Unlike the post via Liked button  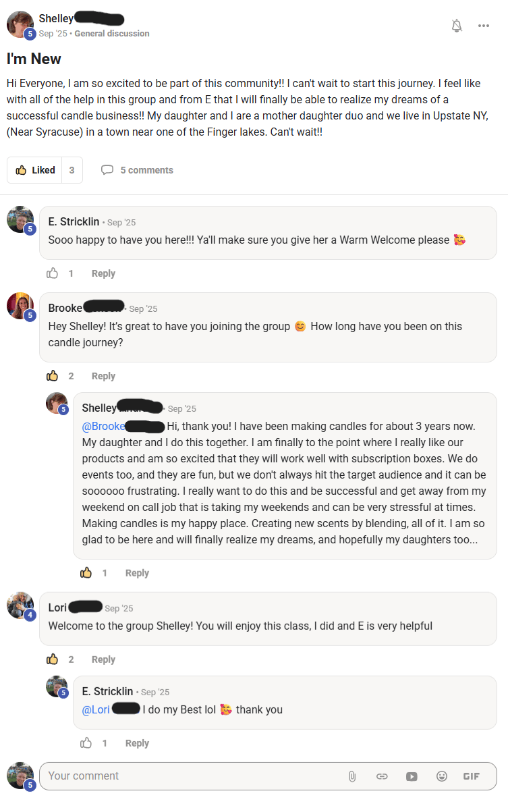36,170
